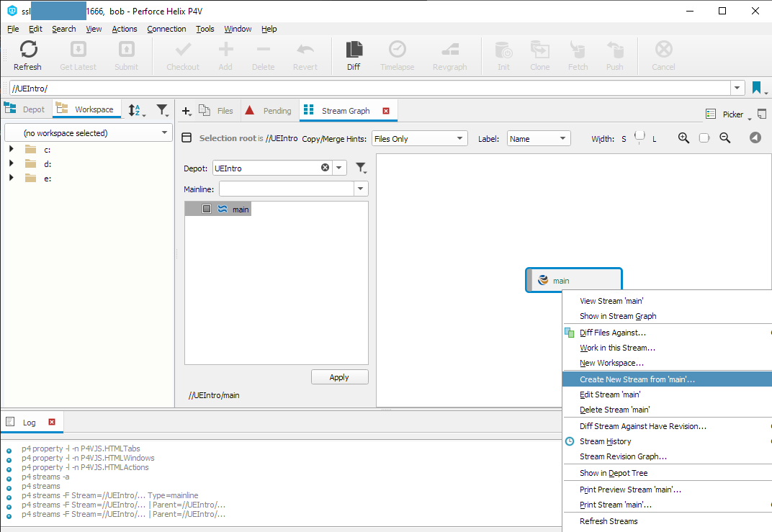
Task: Select Create New Stream from 'main'
Action: [x=667, y=379]
